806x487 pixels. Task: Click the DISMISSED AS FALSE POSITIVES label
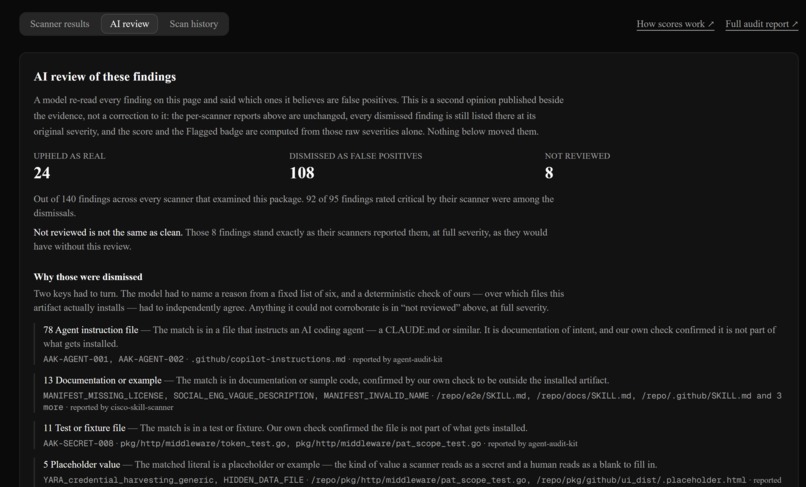pos(356,156)
